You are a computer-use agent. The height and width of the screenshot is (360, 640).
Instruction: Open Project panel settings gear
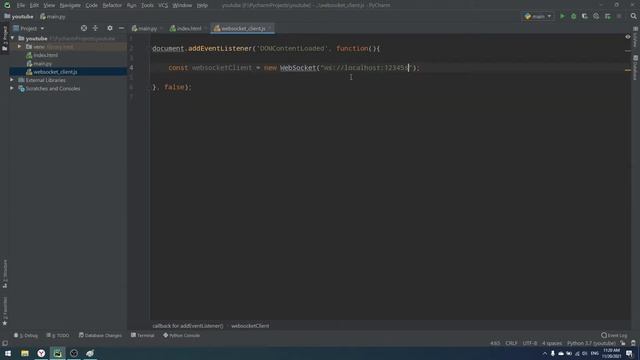coord(110,28)
